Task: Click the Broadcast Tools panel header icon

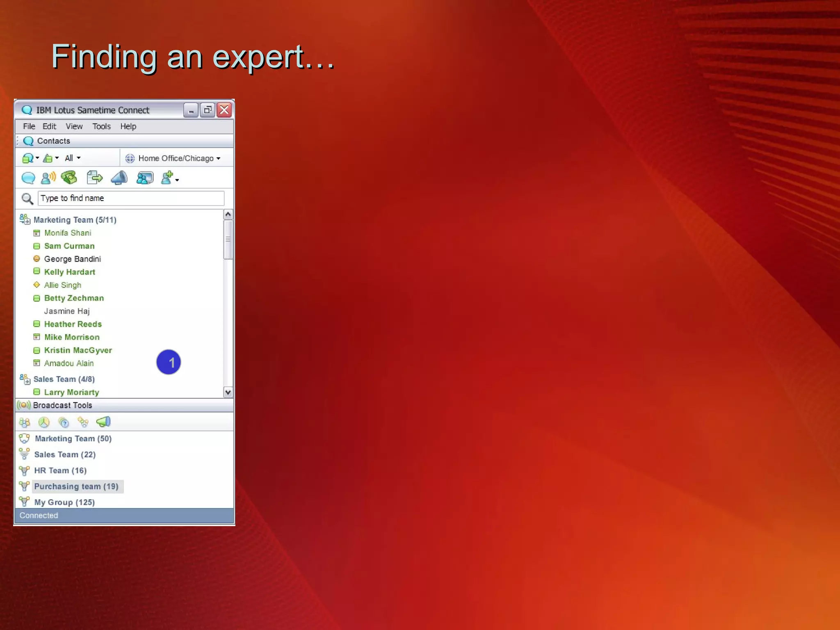Action: tap(24, 405)
